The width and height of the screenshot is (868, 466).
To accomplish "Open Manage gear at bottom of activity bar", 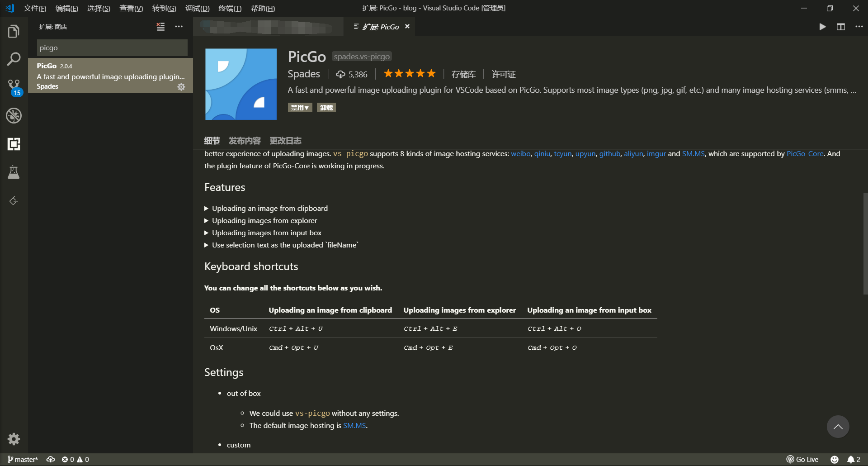I will click(14, 439).
